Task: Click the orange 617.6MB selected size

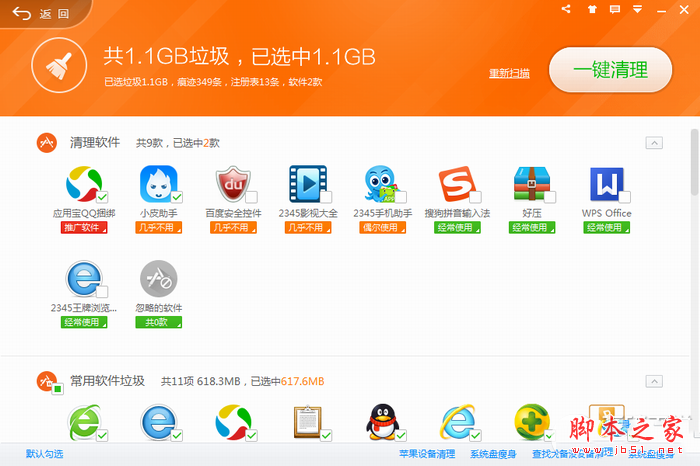Action: (302, 381)
